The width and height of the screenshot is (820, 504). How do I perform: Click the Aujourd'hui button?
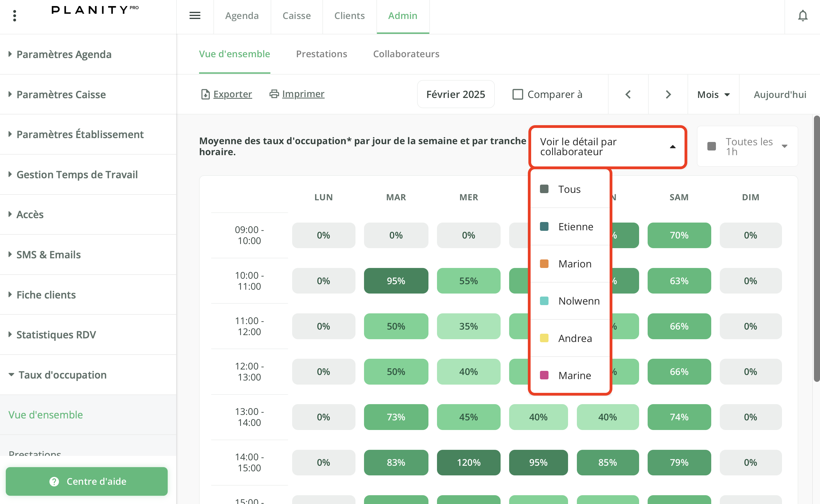pos(780,95)
